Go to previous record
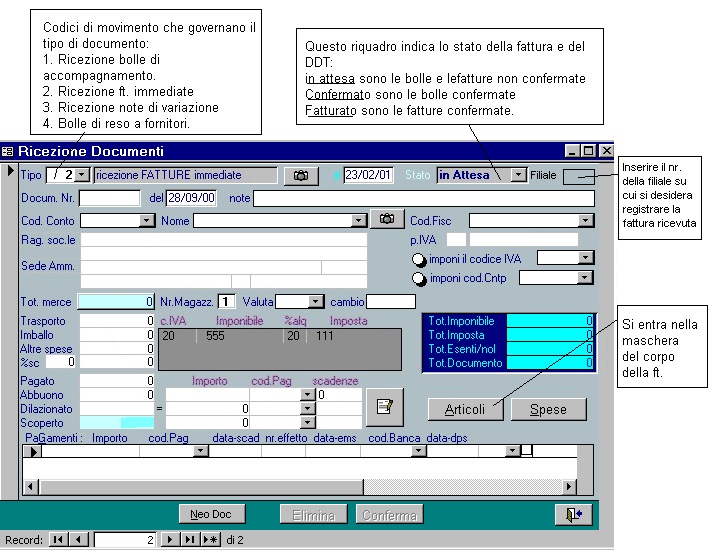This screenshot has width=714, height=554. (80, 540)
